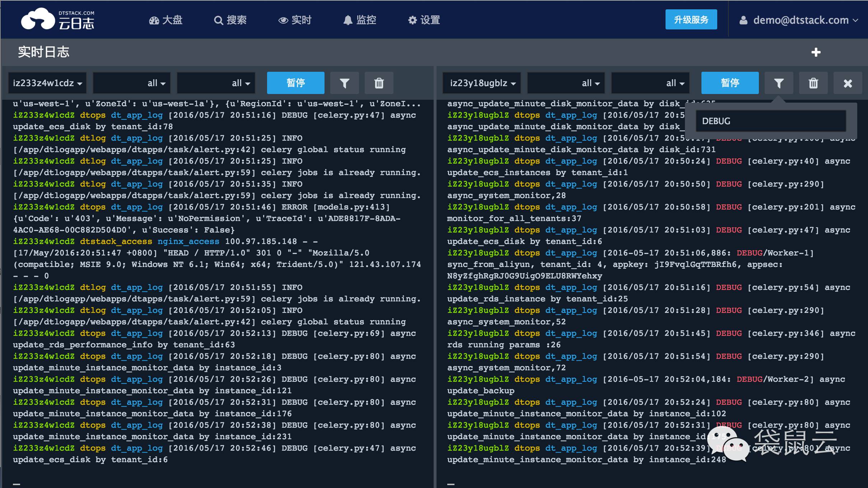
Task: Click the 升级服务 upgrade button
Action: click(x=691, y=19)
